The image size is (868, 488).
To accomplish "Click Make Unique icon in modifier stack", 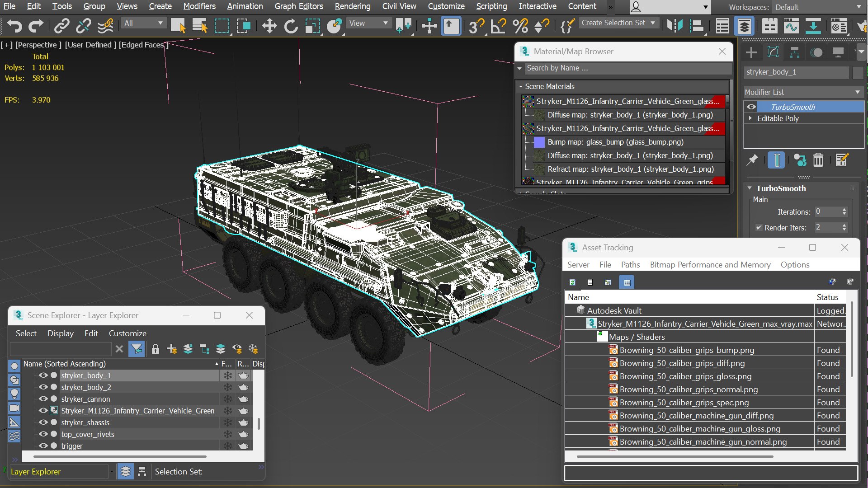I will (x=799, y=160).
